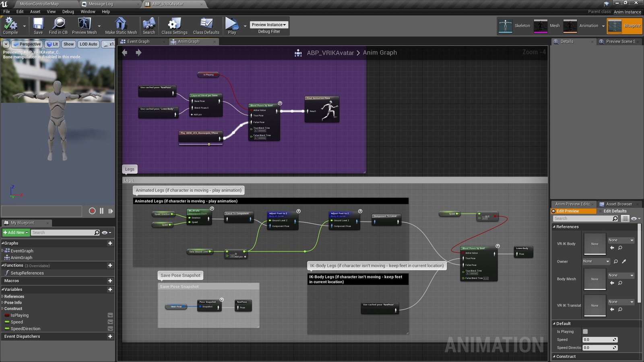Open Find in CB
The height and width of the screenshot is (362, 644).
(x=58, y=26)
